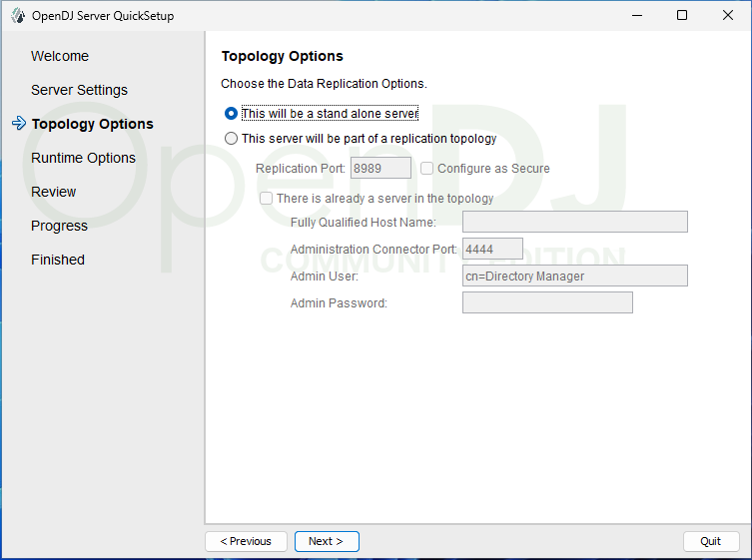Select the Runtime Options step
The height and width of the screenshot is (560, 752).
(x=83, y=158)
